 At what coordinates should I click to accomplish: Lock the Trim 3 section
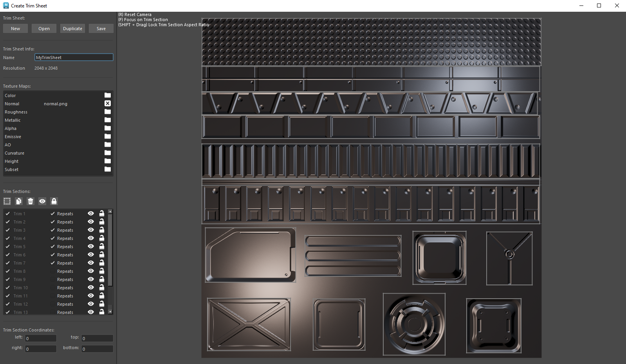tap(102, 230)
